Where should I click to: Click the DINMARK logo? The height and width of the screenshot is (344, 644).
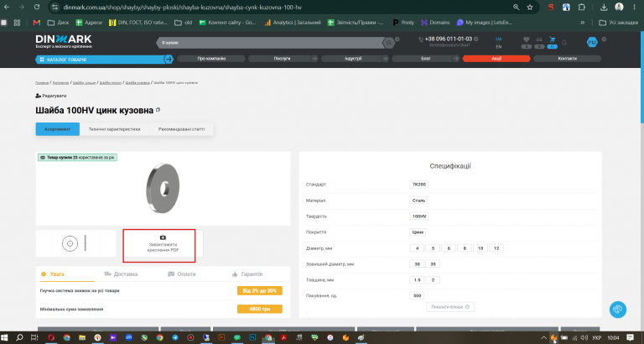tap(64, 41)
